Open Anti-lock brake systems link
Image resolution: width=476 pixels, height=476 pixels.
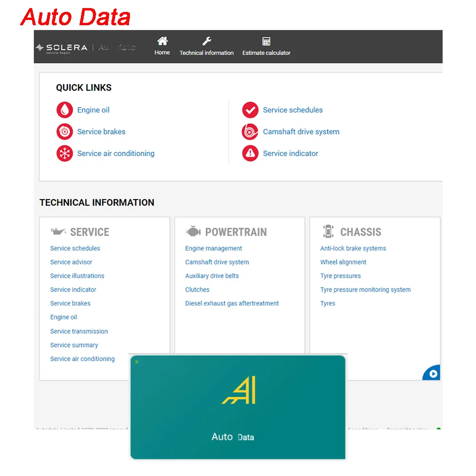pos(353,248)
